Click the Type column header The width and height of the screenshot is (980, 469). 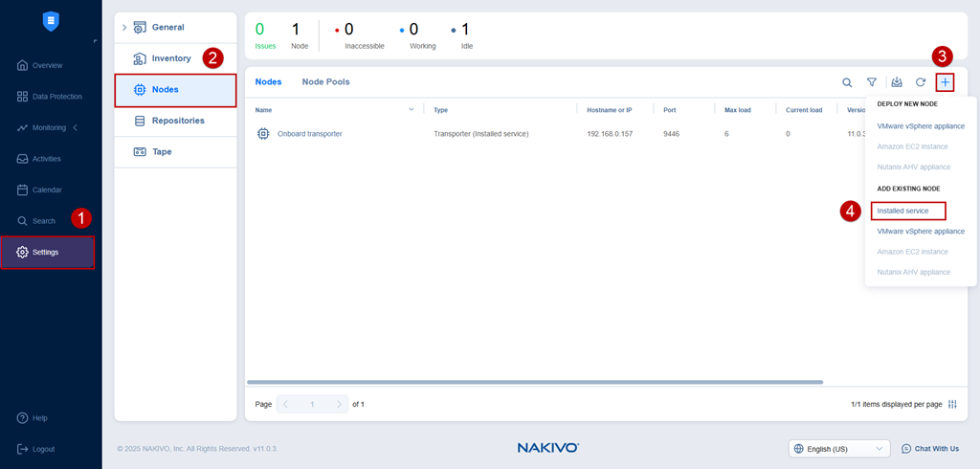[x=440, y=110]
